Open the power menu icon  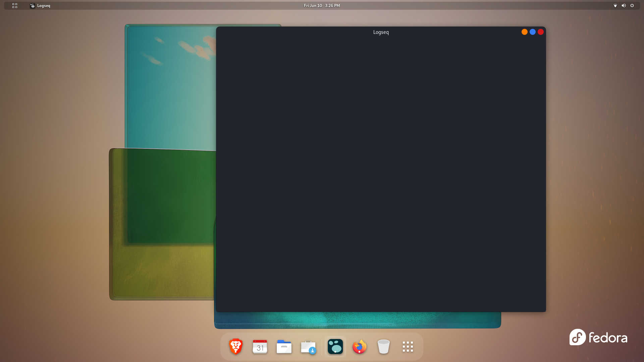632,6
